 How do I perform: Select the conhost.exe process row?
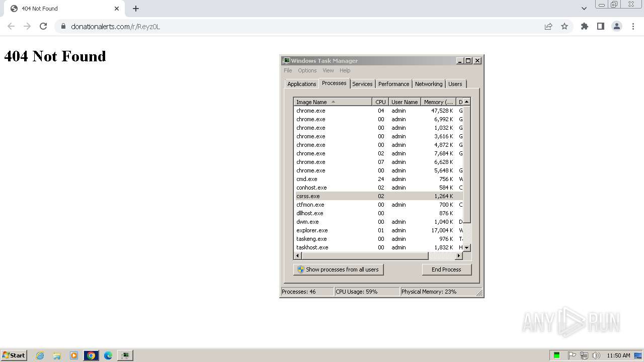click(378, 188)
